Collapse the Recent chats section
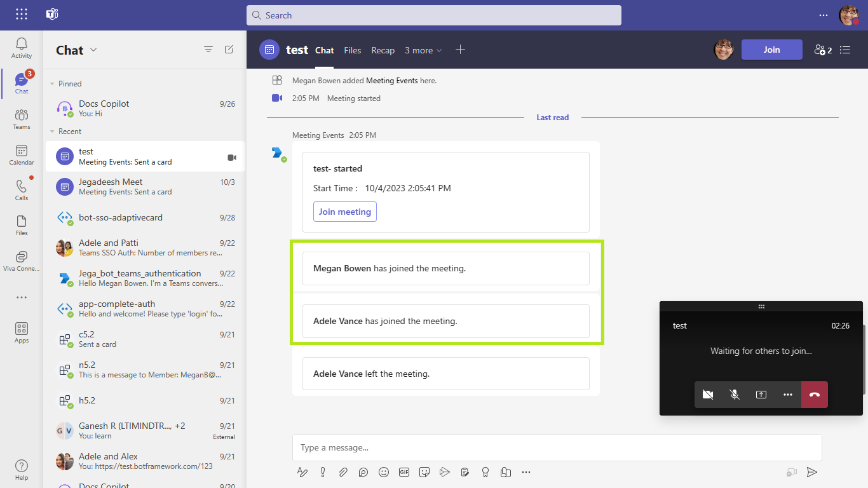 pos(52,132)
